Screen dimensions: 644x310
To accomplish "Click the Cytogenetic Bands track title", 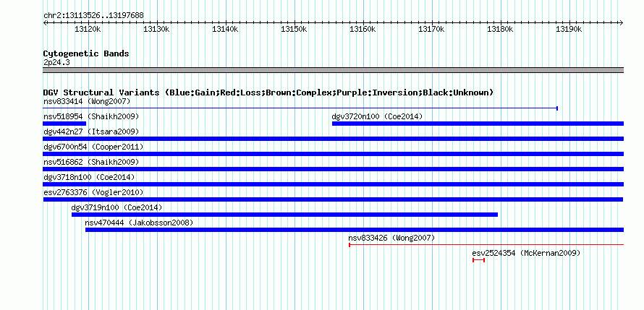I will 86,53.
